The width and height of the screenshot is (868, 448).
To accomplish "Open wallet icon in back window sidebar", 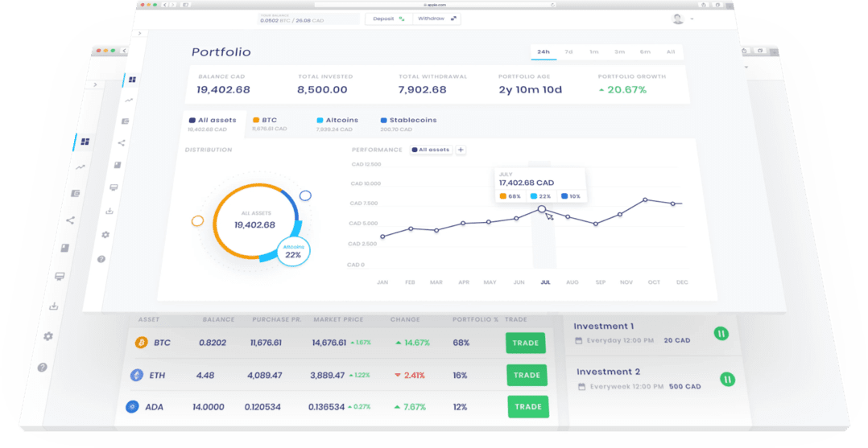I will coord(75,194).
